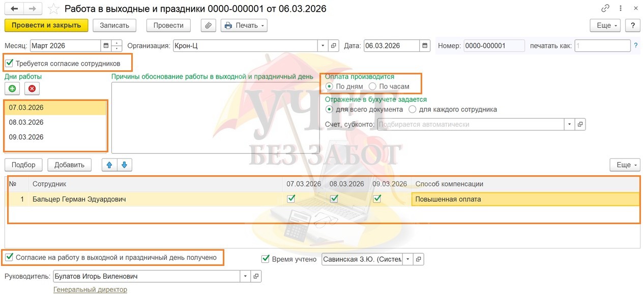This screenshot has width=644, height=297.
Task: Select work day 08.03.2026
Action: 55,122
